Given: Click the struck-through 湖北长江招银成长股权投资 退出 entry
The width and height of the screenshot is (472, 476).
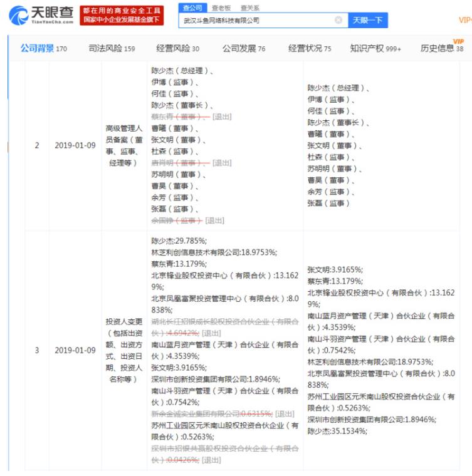Looking at the screenshot, I should 225,327.
